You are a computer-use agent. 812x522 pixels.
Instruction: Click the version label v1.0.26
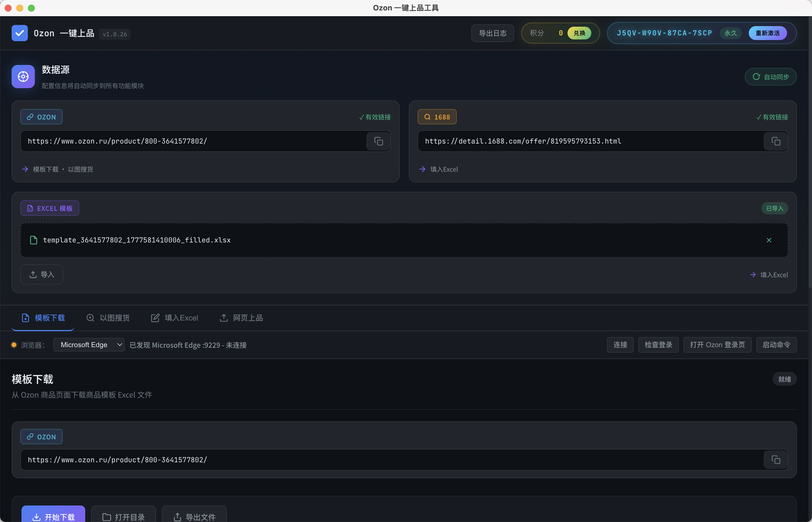[115, 34]
